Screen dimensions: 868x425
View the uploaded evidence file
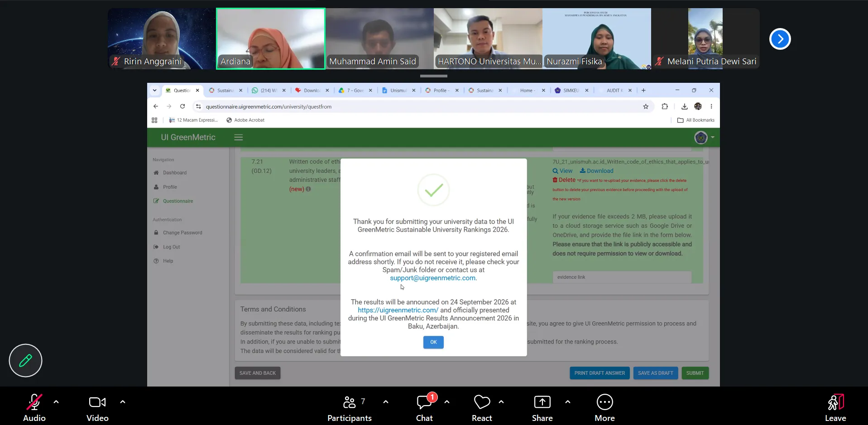click(x=562, y=171)
